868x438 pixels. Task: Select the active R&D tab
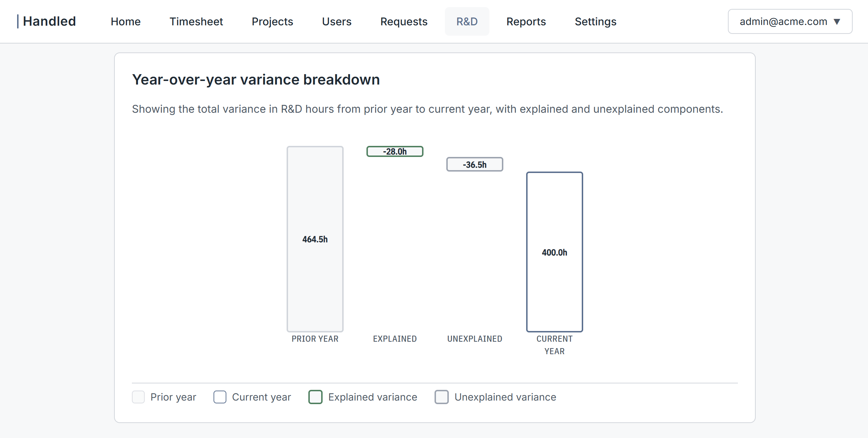point(467,21)
